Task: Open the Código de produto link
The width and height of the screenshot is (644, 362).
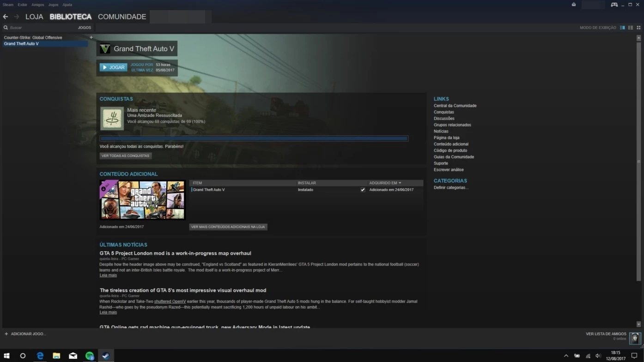Action: (450, 151)
